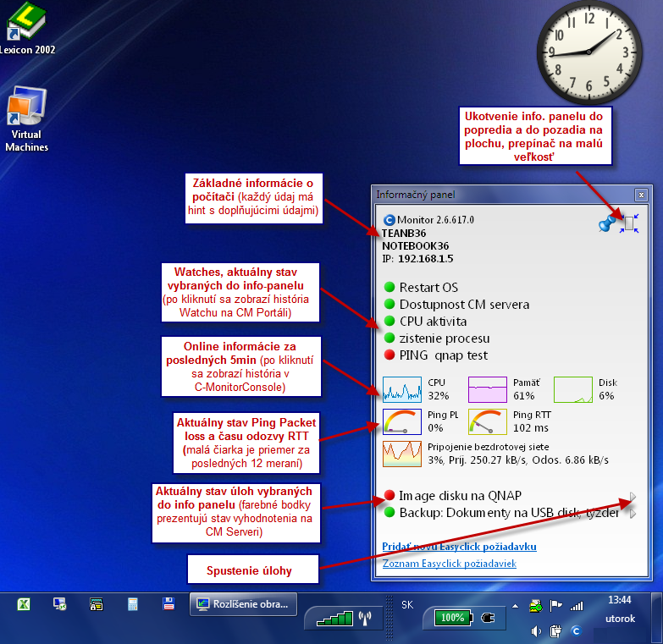Open the Lexicon 2002 desktop shortcut

[x=26, y=28]
